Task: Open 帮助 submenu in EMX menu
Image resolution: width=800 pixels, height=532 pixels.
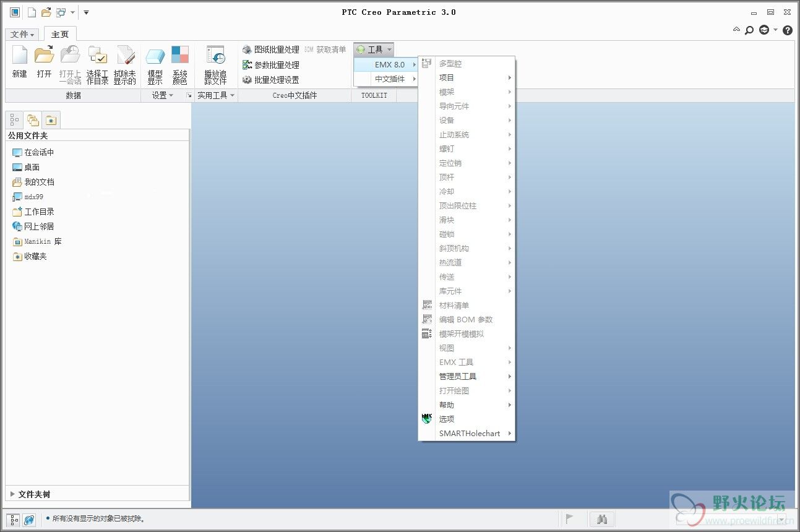Action: tap(467, 405)
